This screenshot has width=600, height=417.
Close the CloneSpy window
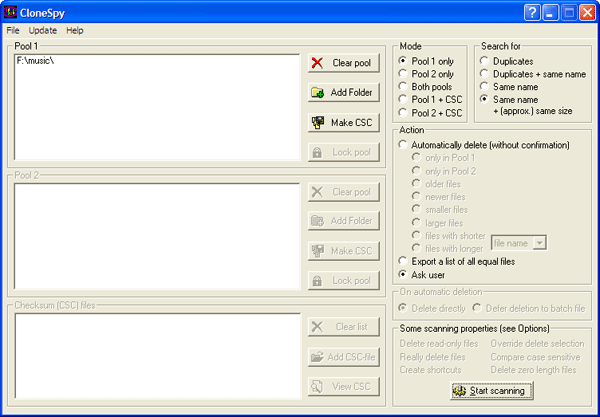[x=587, y=13]
